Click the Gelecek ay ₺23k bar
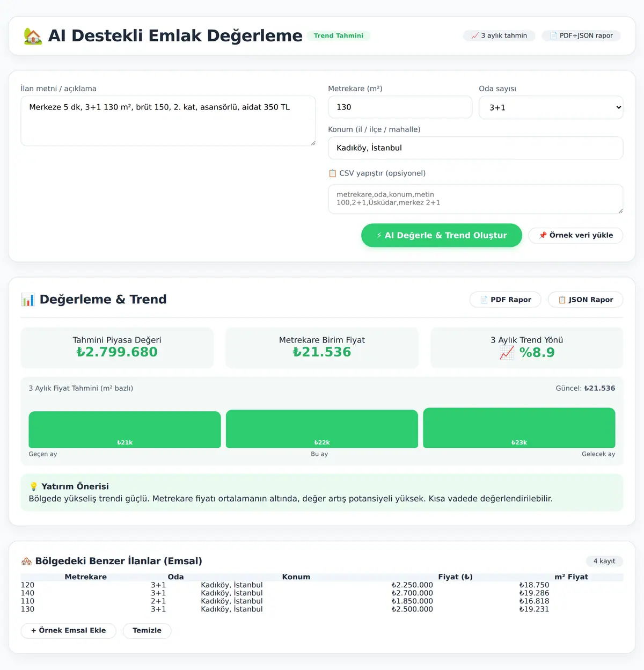644x670 pixels. (x=519, y=428)
